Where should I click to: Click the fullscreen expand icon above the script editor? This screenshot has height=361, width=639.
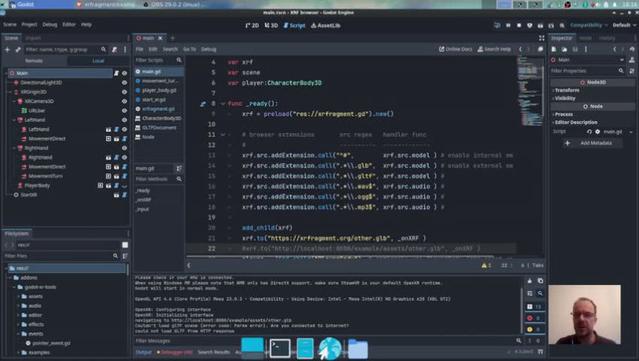[541, 38]
